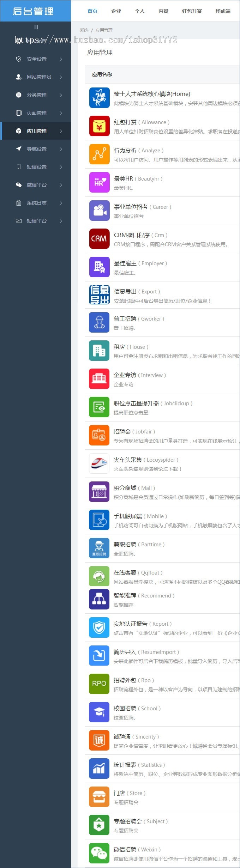Click the cube icon beside 应用管理
This screenshot has width=240, height=868.
click(19, 131)
